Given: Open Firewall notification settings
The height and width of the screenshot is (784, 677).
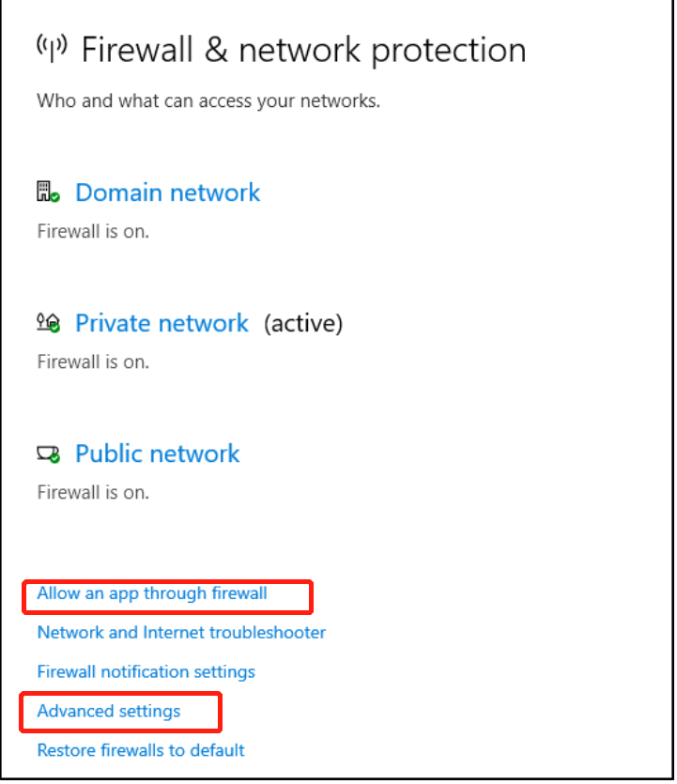Looking at the screenshot, I should tap(146, 671).
